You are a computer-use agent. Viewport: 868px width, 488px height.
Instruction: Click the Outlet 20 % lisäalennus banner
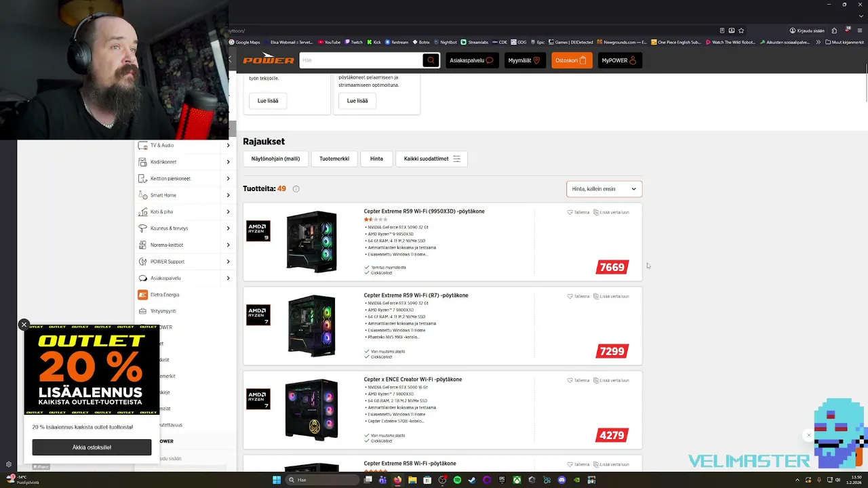point(92,370)
